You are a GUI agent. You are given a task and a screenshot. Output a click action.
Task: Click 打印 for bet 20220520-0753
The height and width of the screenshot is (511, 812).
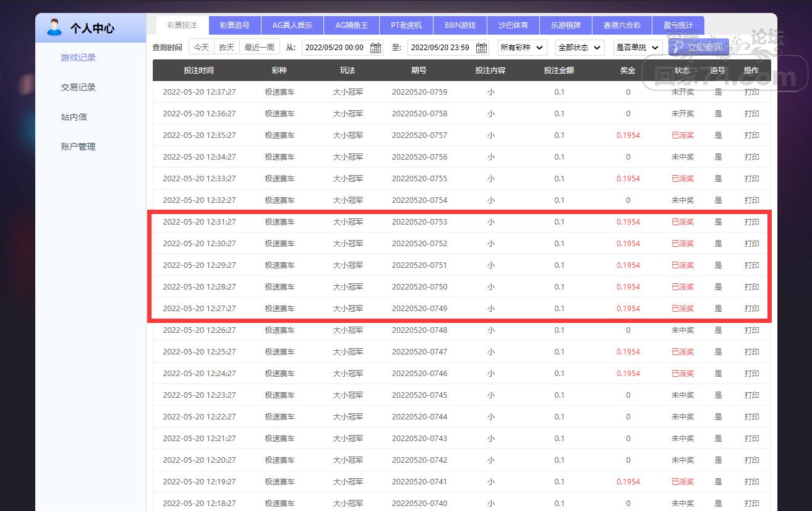pyautogui.click(x=751, y=222)
